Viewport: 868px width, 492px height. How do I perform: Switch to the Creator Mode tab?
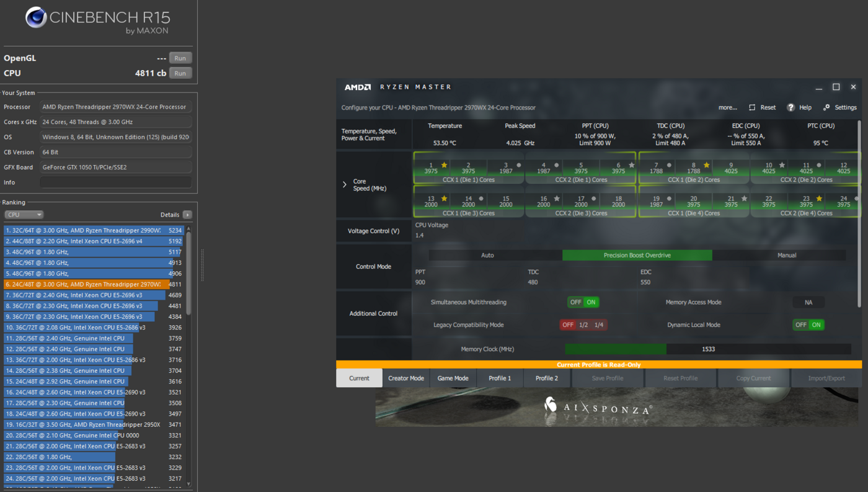point(406,378)
